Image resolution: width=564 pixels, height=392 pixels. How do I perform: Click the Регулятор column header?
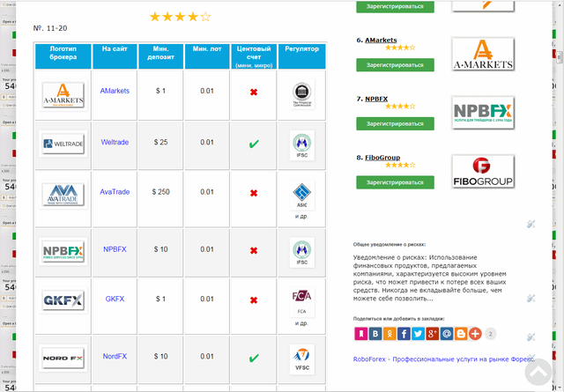click(x=301, y=56)
